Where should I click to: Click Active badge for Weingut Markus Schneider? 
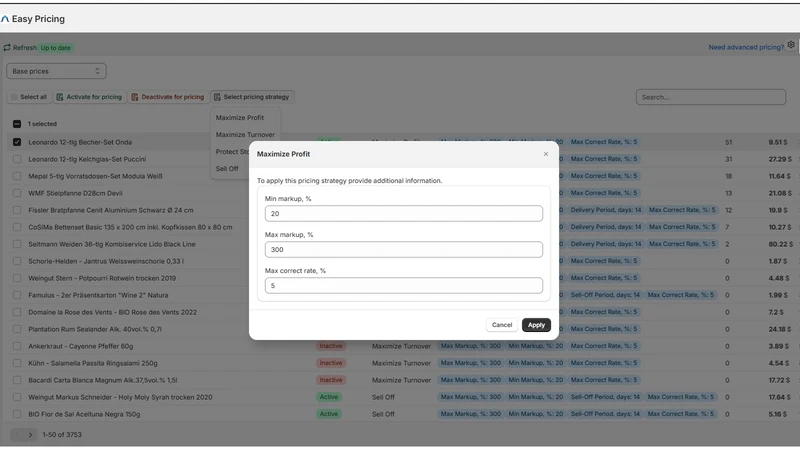pyautogui.click(x=329, y=397)
